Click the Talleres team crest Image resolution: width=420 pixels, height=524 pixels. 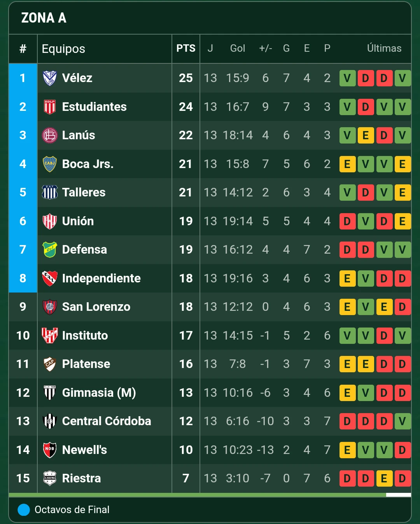click(x=50, y=193)
